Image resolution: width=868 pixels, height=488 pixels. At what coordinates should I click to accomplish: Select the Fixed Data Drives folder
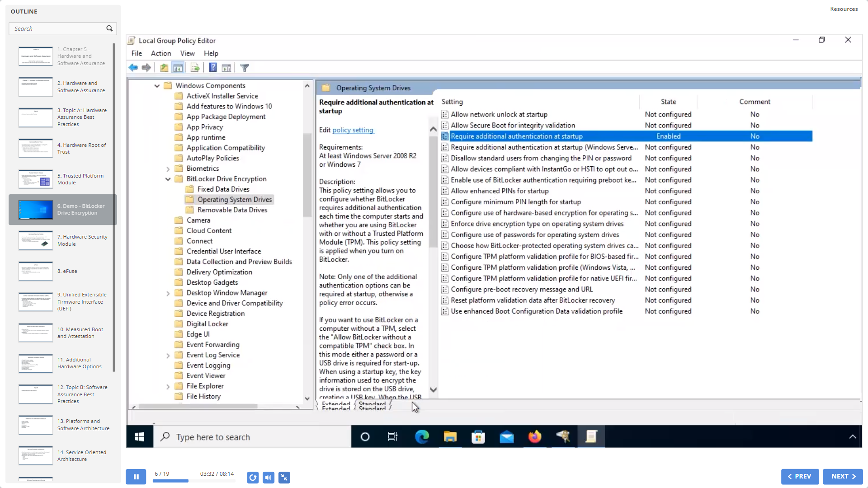coord(223,189)
